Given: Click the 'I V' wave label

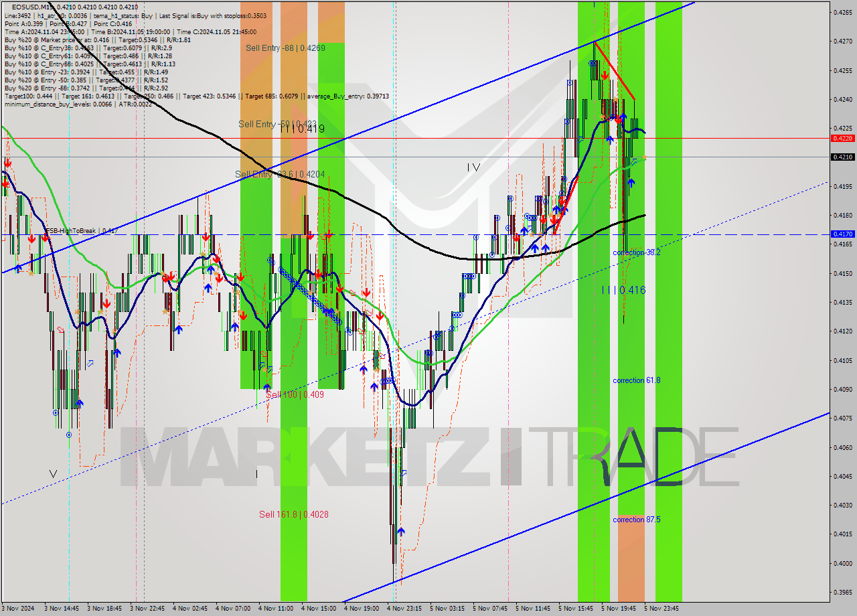Looking at the screenshot, I should (x=473, y=167).
